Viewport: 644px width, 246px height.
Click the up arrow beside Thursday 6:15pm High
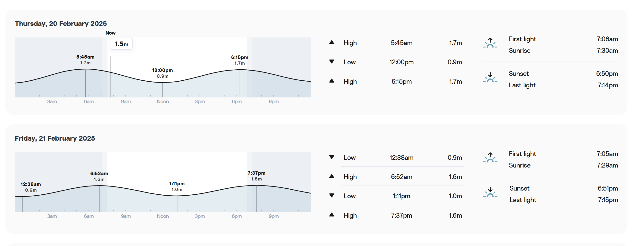click(332, 81)
